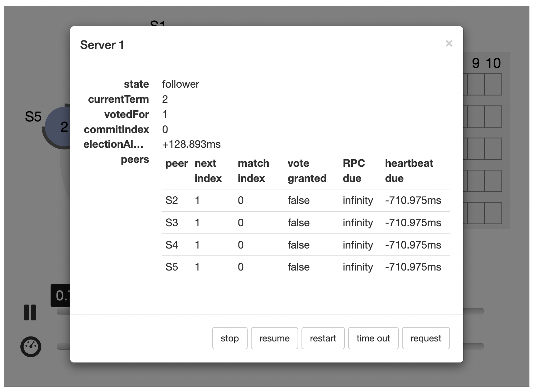The image size is (536, 392).
Task: Click log cell index 10 in third row
Action: tap(493, 149)
